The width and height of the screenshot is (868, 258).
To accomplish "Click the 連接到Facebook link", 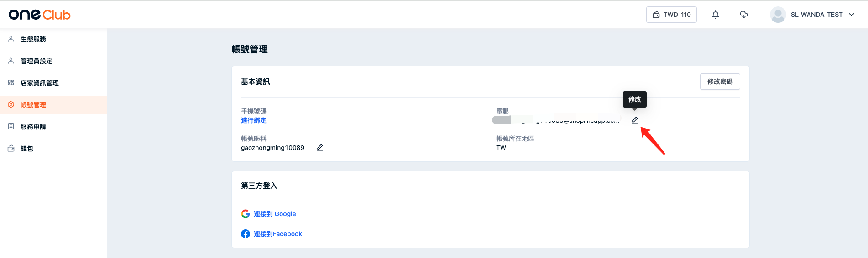I will coord(278,234).
